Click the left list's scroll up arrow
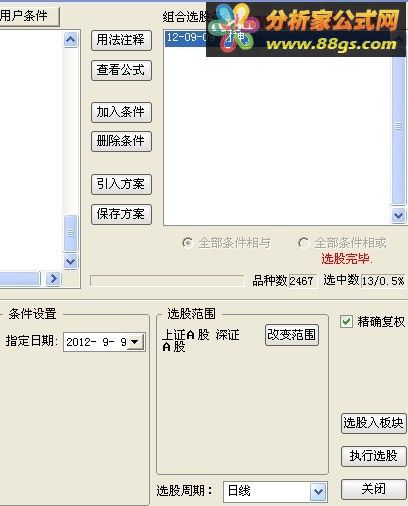The height and width of the screenshot is (506, 408). (x=70, y=40)
